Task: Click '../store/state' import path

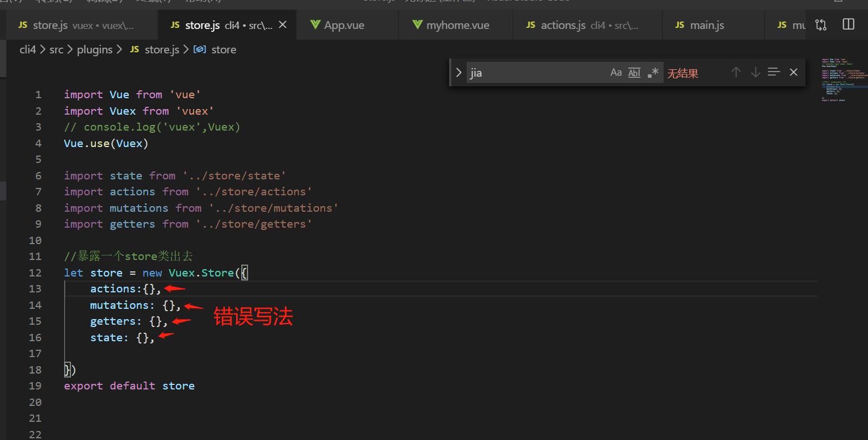Action: click(234, 175)
